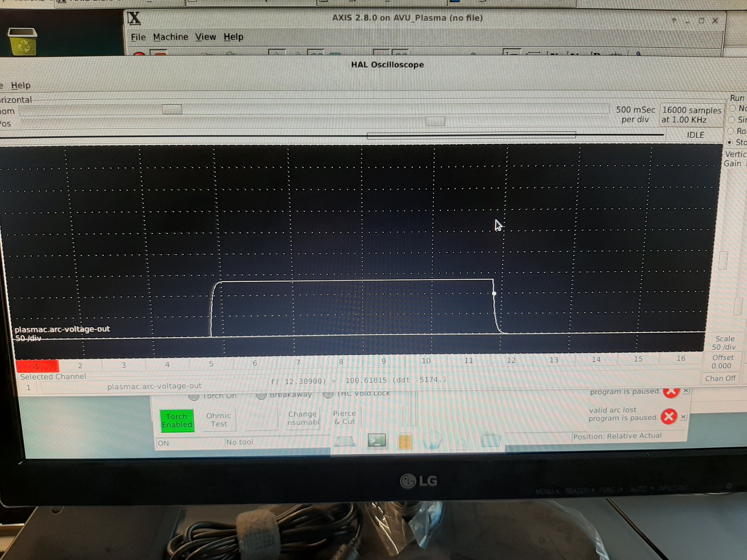Viewport: 747px width, 560px height.
Task: Open the HAL Oscilloscope Help menu
Action: tap(21, 85)
